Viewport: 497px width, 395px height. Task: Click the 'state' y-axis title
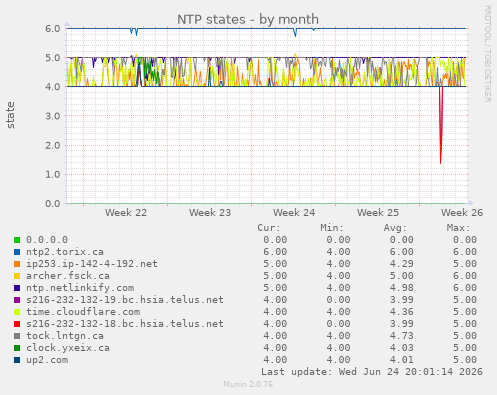[x=10, y=115]
